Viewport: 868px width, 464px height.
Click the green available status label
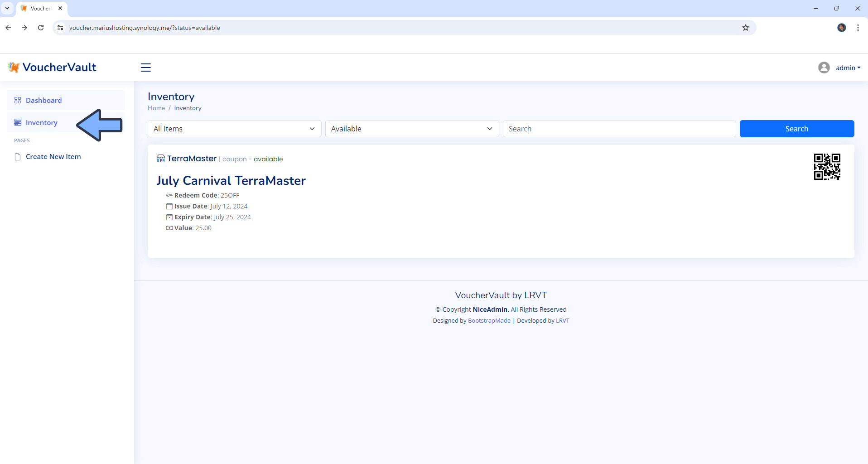(x=268, y=159)
